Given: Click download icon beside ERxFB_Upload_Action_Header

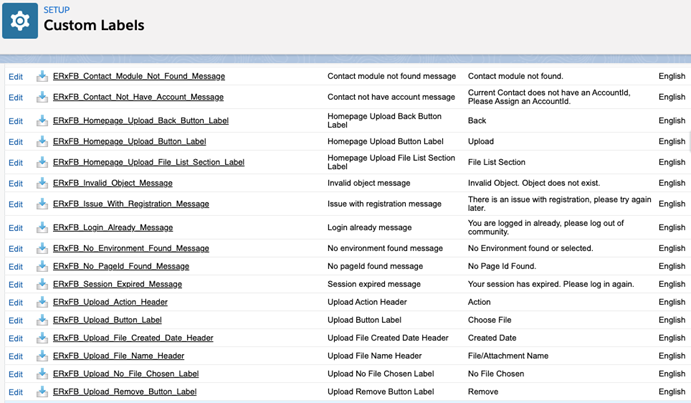Looking at the screenshot, I should [42, 302].
